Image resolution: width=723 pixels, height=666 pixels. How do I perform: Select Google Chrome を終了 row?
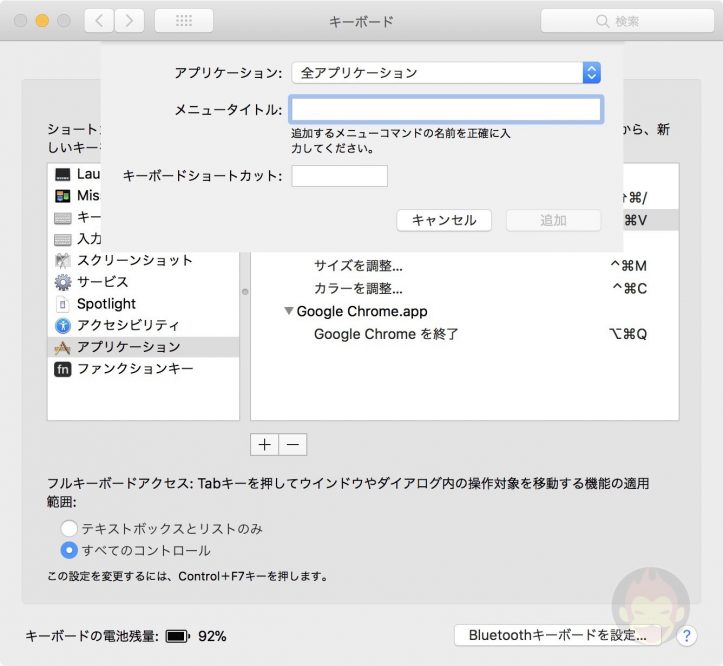[x=465, y=334]
